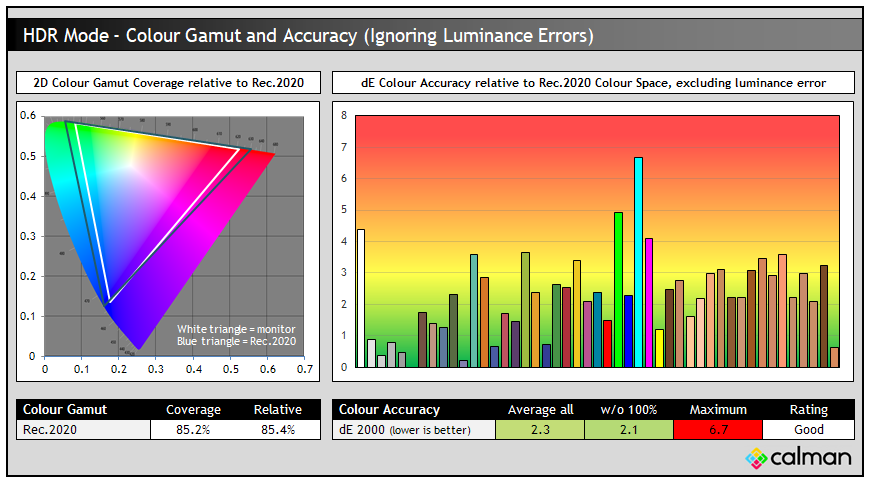This screenshot has width=871, height=477.
Task: Click the tallest cyan bar in the chart
Action: 638,262
